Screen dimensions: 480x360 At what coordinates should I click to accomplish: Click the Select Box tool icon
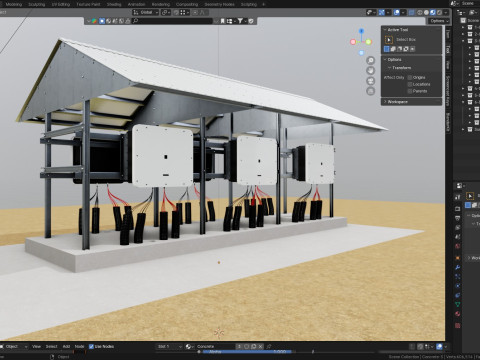[389, 40]
